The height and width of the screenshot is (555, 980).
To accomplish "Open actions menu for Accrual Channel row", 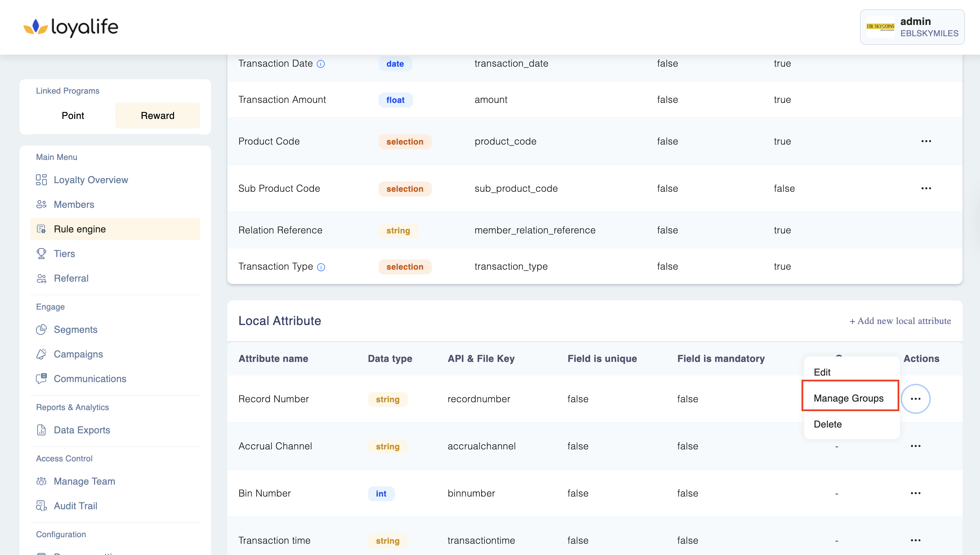I will pos(916,446).
